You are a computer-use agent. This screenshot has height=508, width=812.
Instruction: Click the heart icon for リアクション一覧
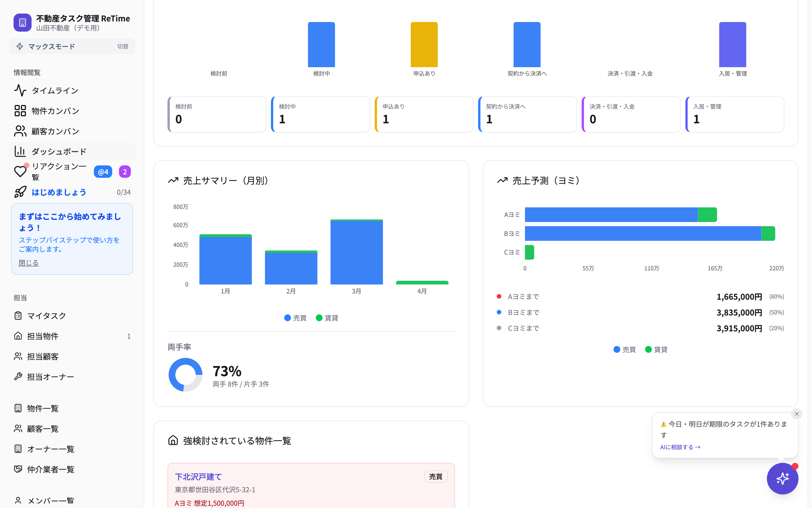[x=20, y=171]
